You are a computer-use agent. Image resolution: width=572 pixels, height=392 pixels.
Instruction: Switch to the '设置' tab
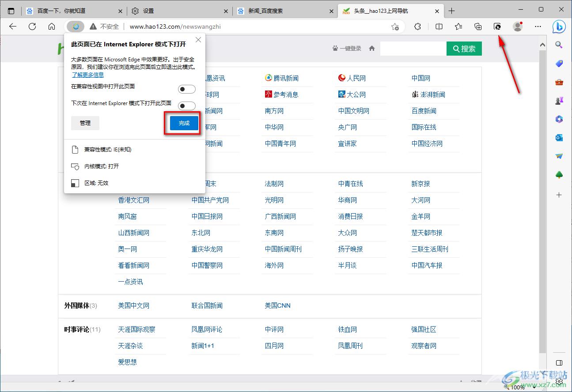click(x=179, y=11)
